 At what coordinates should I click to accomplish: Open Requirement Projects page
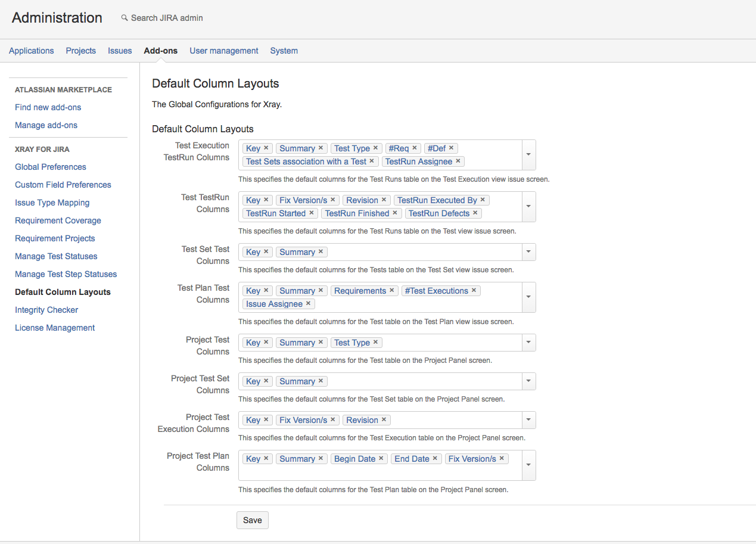[x=55, y=238]
